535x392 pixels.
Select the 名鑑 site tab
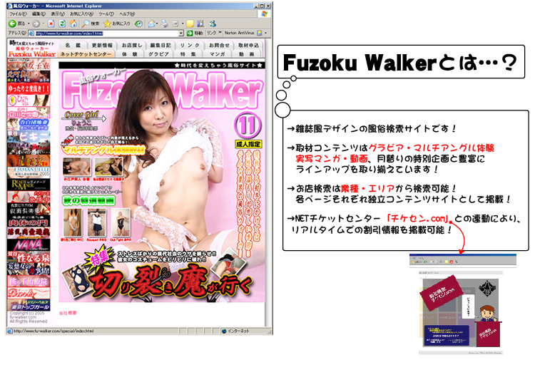(x=73, y=45)
